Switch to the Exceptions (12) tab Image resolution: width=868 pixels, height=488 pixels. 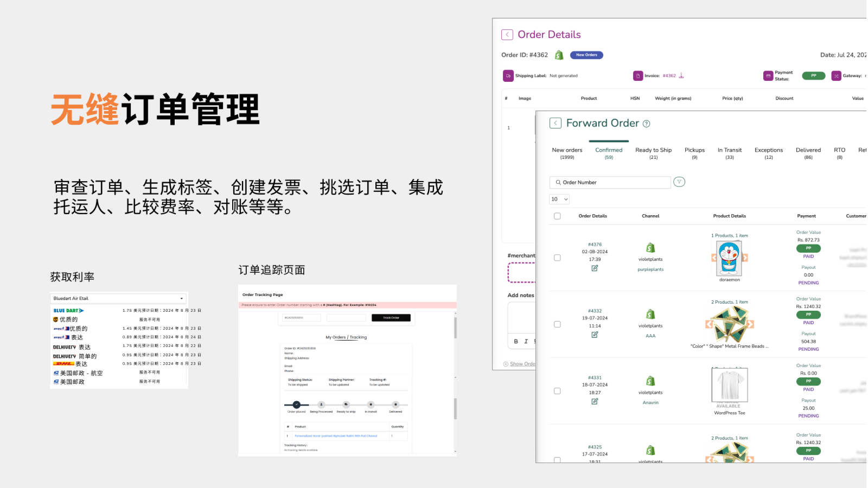(769, 153)
